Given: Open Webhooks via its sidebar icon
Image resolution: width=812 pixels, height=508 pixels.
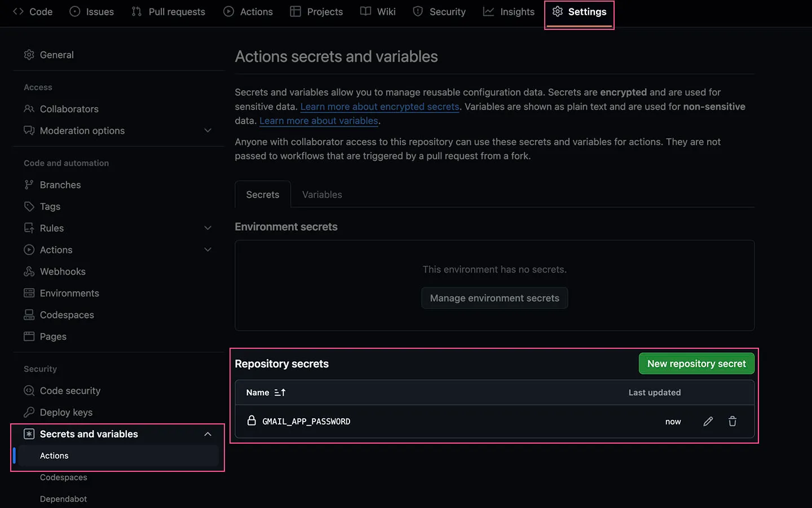Looking at the screenshot, I should 29,271.
